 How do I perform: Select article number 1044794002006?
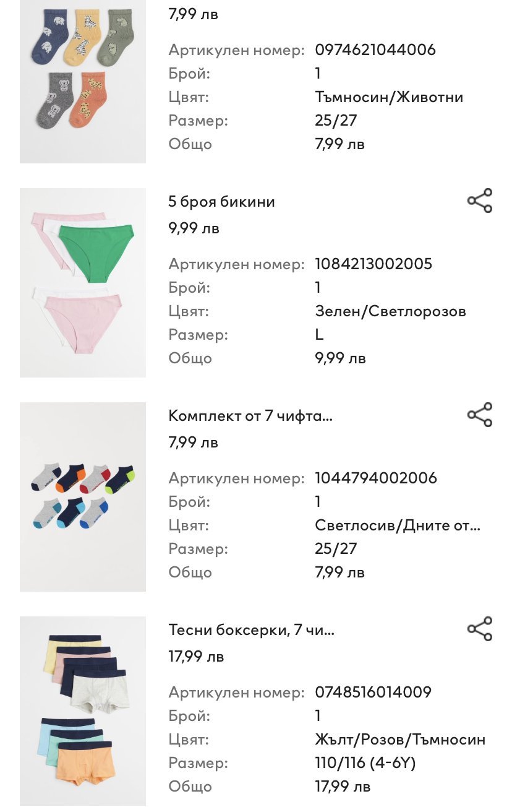[375, 478]
